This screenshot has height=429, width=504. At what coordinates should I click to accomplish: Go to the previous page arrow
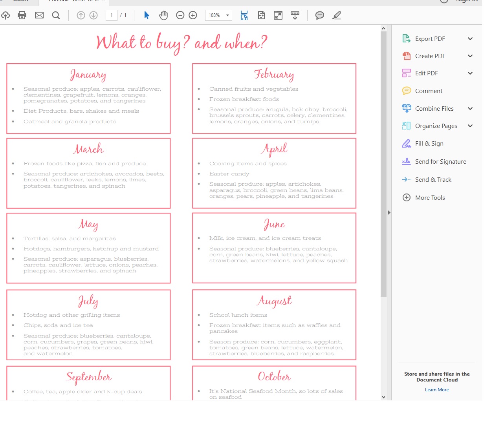pos(81,15)
